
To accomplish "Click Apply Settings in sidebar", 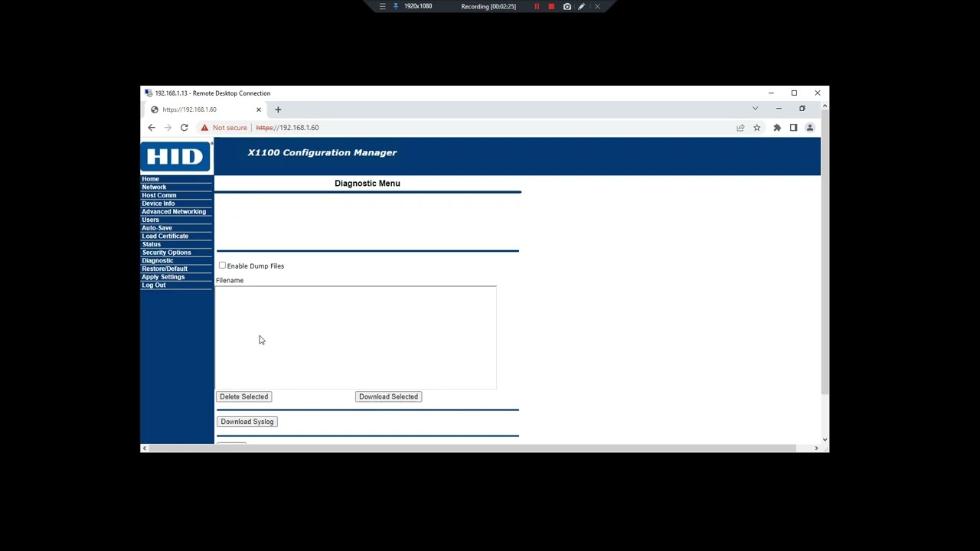I will coord(163,277).
